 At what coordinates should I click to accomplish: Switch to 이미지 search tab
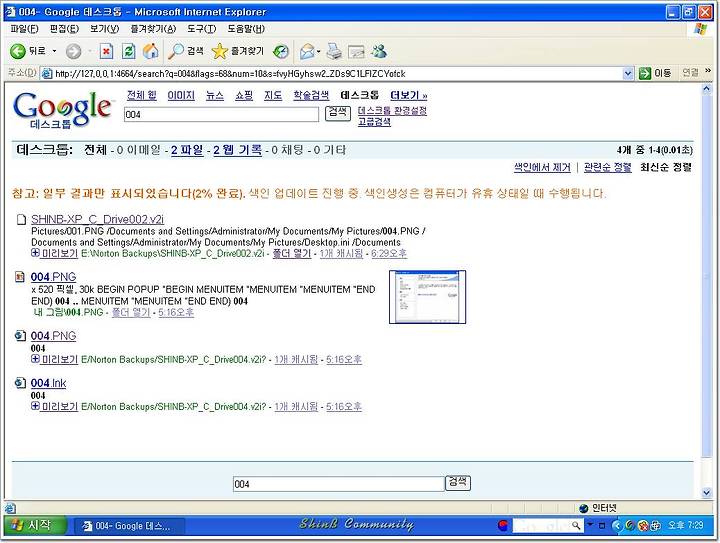click(181, 95)
